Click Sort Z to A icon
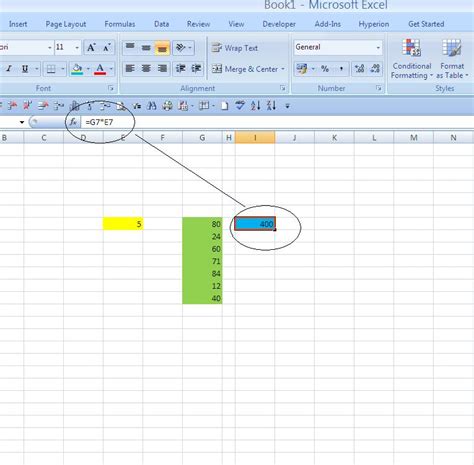The width and height of the screenshot is (474, 465). [271, 106]
